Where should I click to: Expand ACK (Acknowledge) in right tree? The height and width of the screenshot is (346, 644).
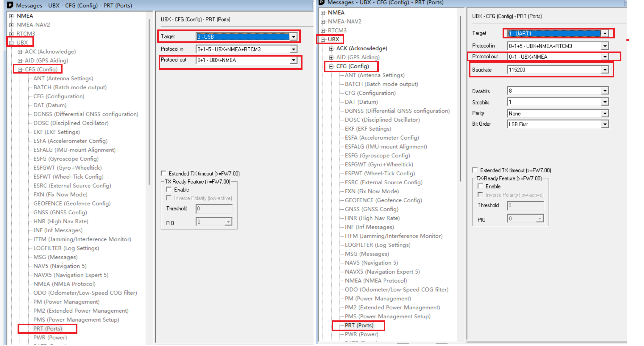331,49
